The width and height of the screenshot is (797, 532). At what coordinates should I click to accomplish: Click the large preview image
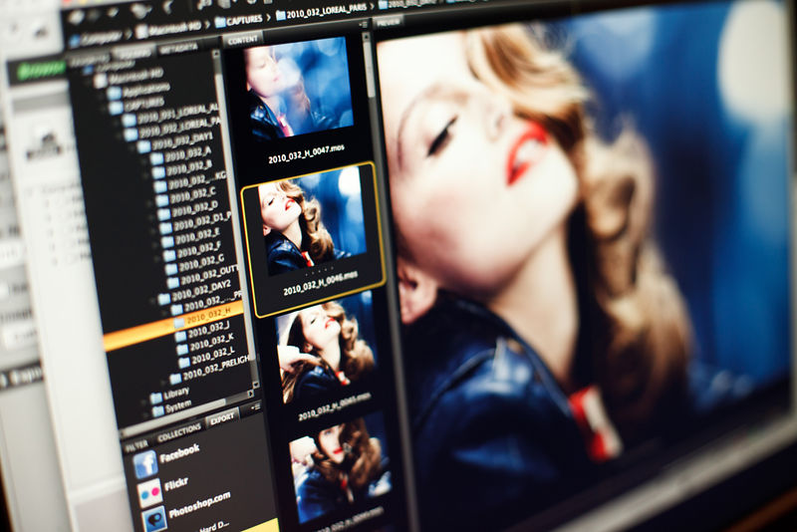585,244
